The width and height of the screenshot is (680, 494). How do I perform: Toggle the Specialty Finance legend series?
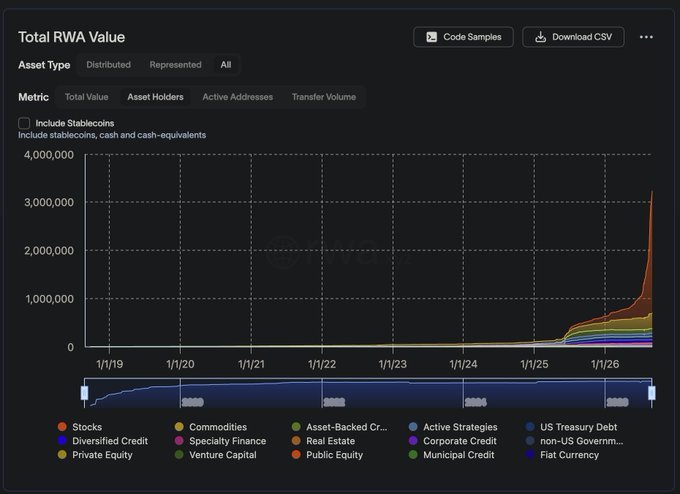220,441
